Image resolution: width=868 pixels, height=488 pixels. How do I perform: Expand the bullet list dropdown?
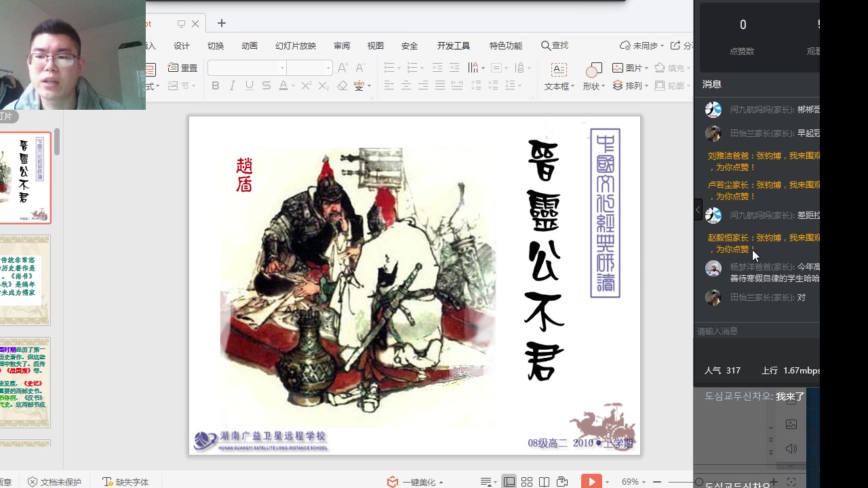[x=399, y=68]
